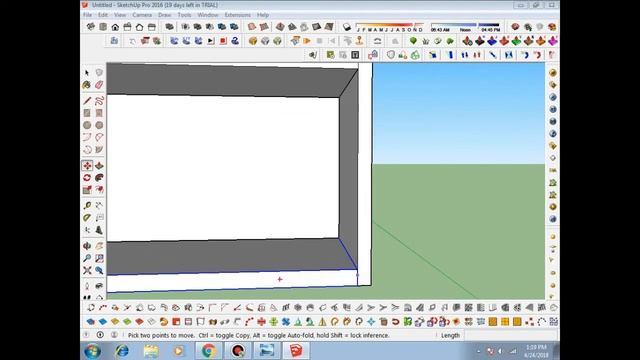This screenshot has width=640, height=360.
Task: Select the Rectangle drawing tool
Action: click(x=87, y=113)
